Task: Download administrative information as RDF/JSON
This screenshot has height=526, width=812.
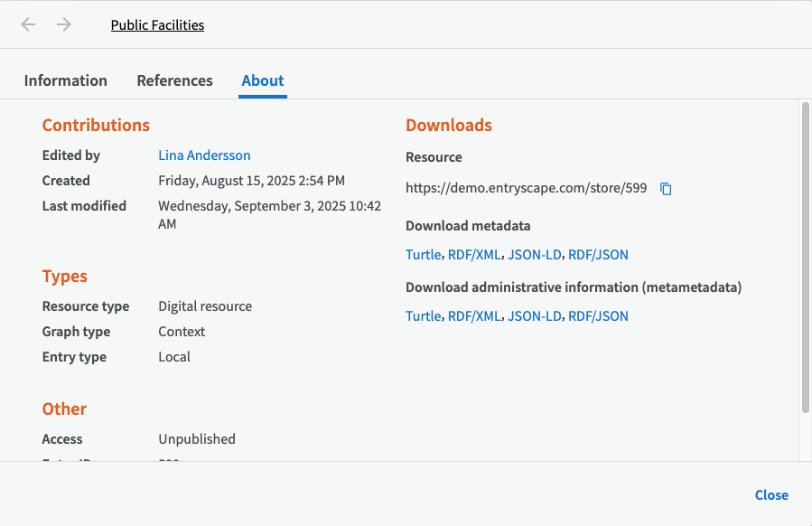Action: [x=598, y=316]
